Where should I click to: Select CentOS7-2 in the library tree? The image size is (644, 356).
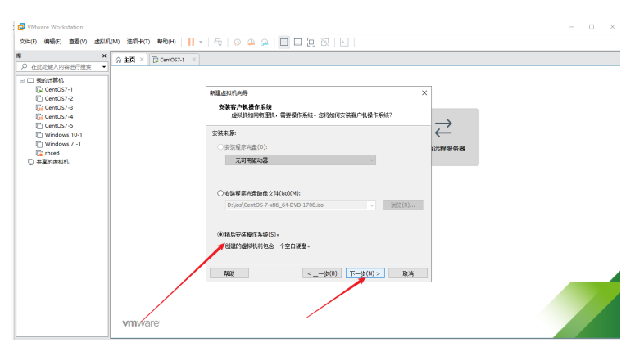(59, 98)
